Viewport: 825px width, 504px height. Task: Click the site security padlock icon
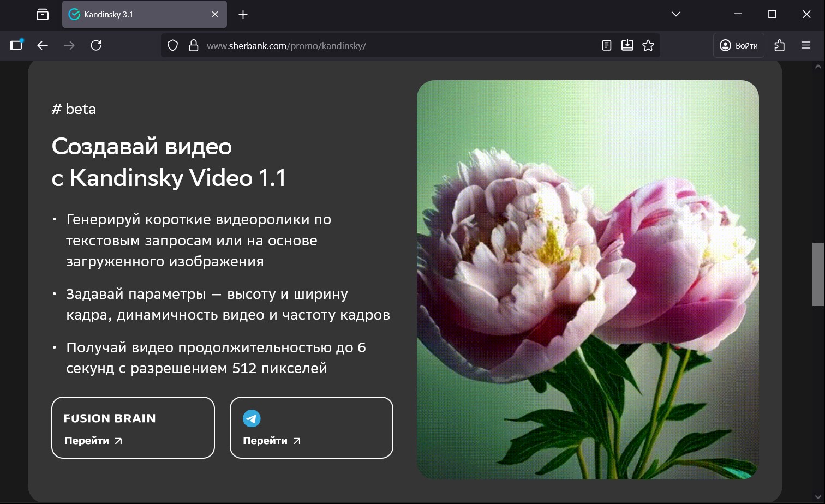click(193, 45)
